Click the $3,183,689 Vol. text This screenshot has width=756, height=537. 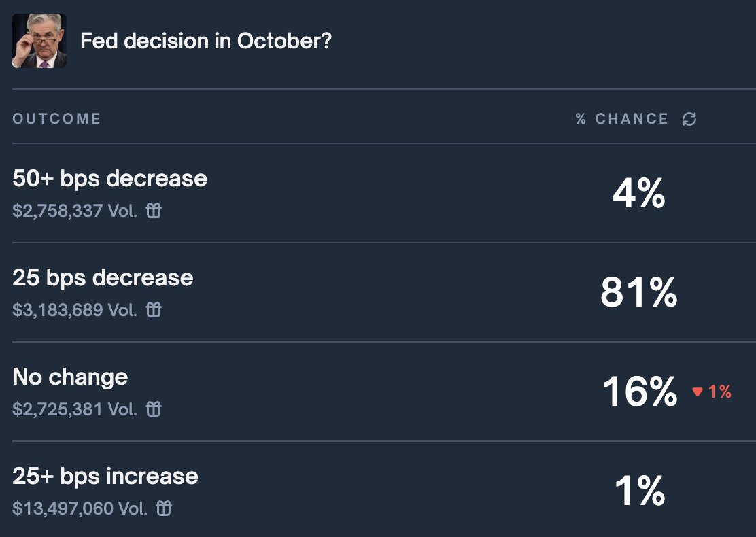(75, 310)
